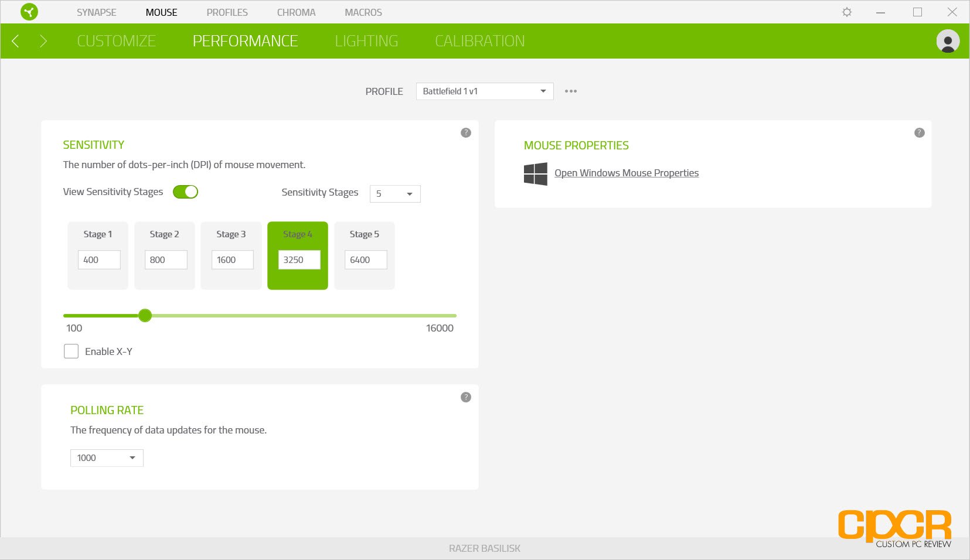Screen dimensions: 970x560
Task: Click the Stage 5 DPI field 6400
Action: (366, 260)
